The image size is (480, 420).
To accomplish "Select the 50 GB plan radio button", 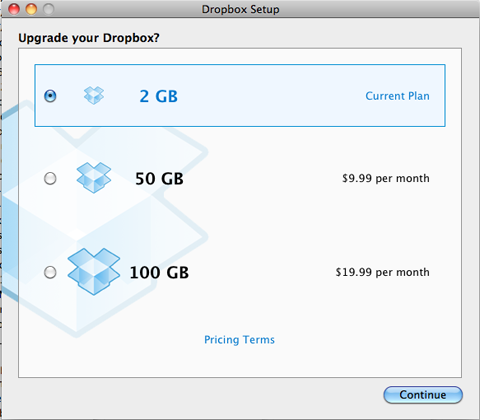I will point(50,178).
